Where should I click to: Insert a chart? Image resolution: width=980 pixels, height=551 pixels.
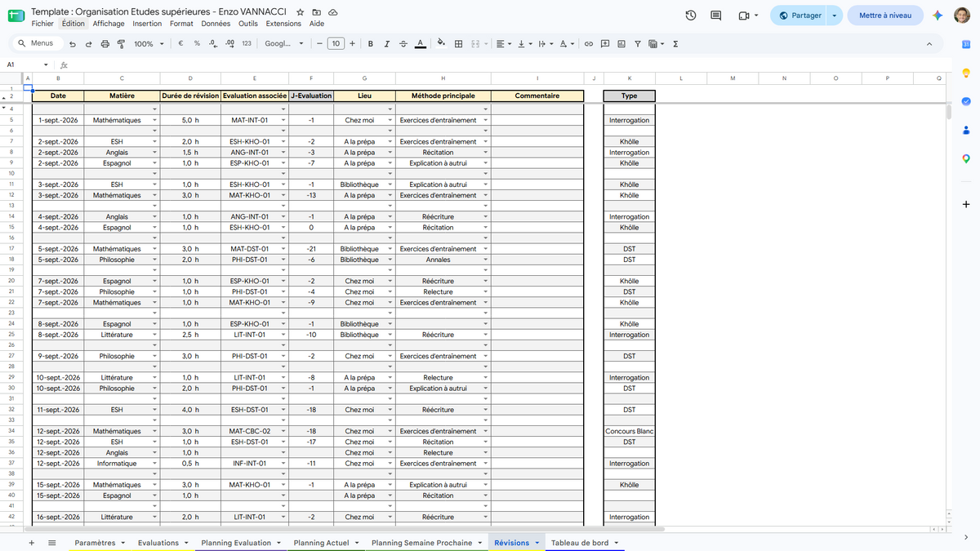[621, 44]
